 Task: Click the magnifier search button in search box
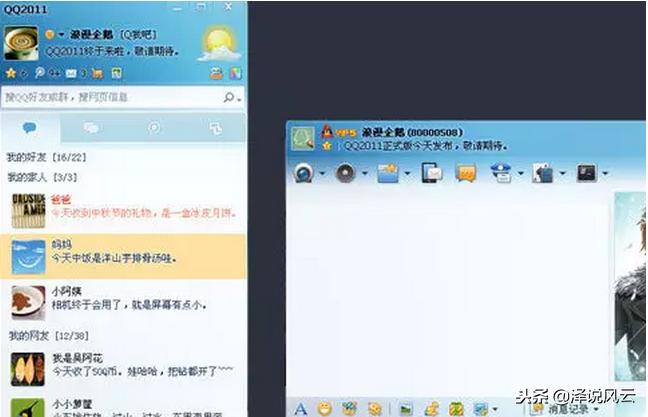(x=229, y=98)
